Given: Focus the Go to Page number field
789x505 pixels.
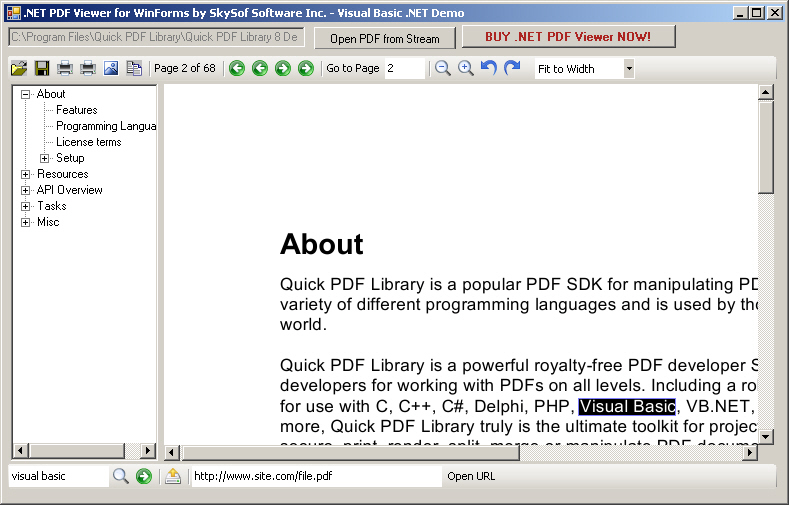Looking at the screenshot, I should (x=405, y=68).
